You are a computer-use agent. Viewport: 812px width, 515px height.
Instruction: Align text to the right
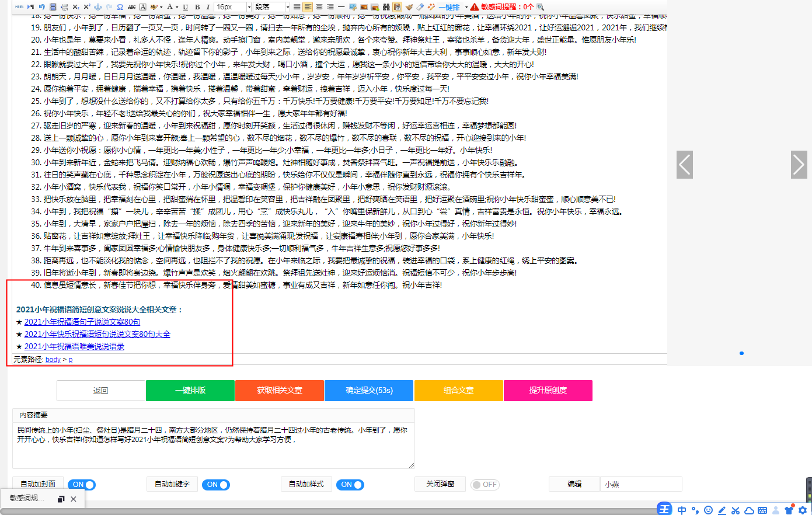[330, 7]
